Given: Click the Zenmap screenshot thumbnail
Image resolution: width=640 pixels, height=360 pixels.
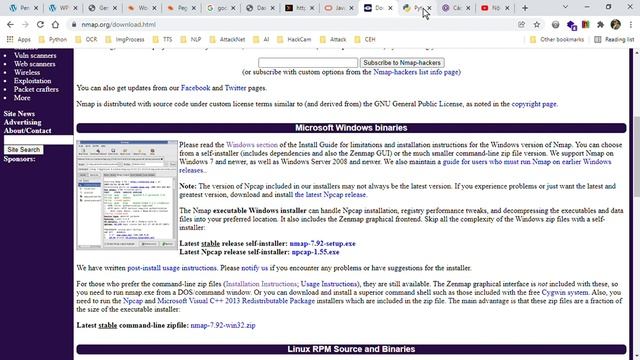Looking at the screenshot, I should pyautogui.click(x=127, y=195).
